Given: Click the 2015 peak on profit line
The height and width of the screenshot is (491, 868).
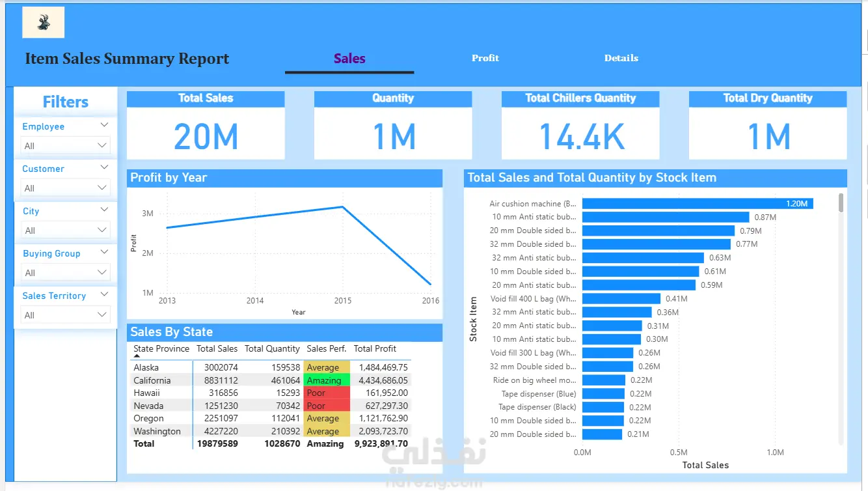Looking at the screenshot, I should (x=343, y=207).
